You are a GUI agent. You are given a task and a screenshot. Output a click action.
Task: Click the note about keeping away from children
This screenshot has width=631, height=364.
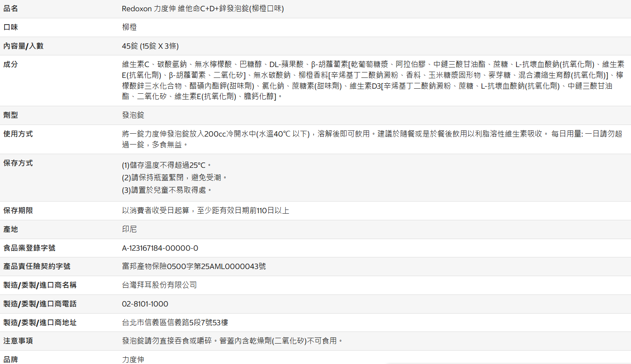pos(167,190)
